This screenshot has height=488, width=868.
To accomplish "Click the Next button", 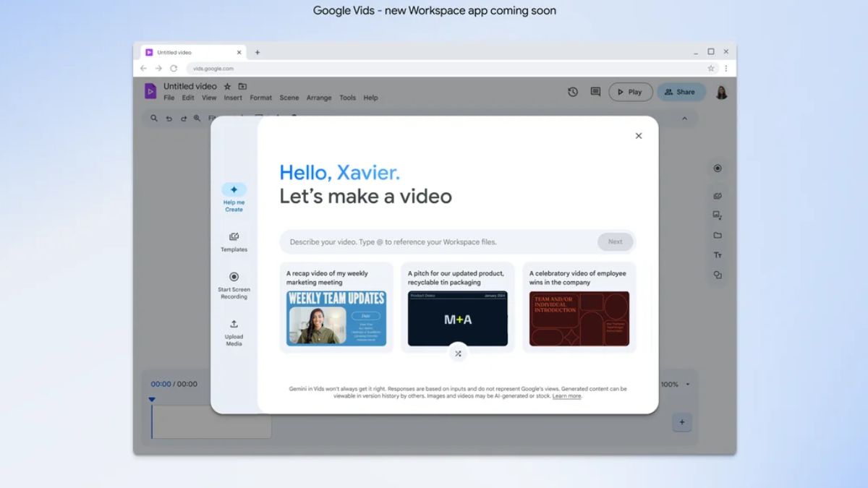I will (615, 242).
